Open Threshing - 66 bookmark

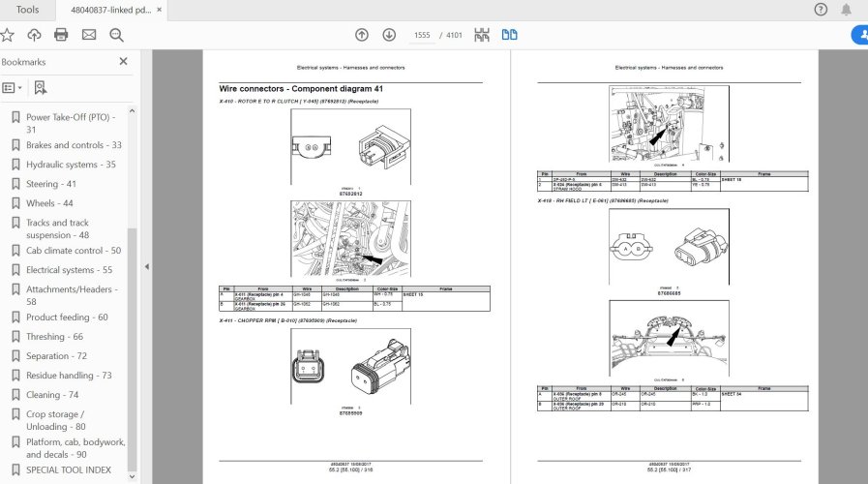click(x=54, y=337)
